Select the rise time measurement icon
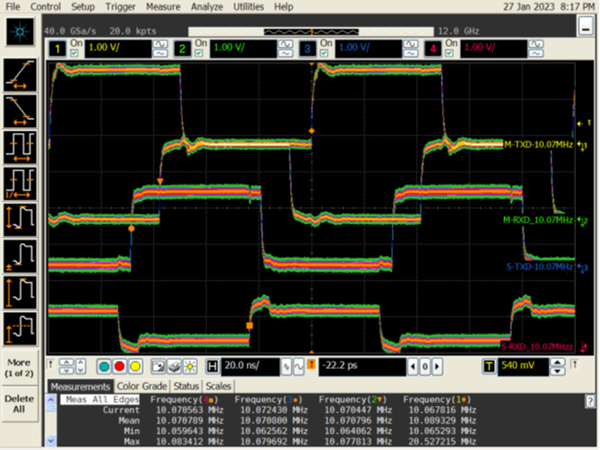This screenshot has height=450, width=600. (20, 75)
